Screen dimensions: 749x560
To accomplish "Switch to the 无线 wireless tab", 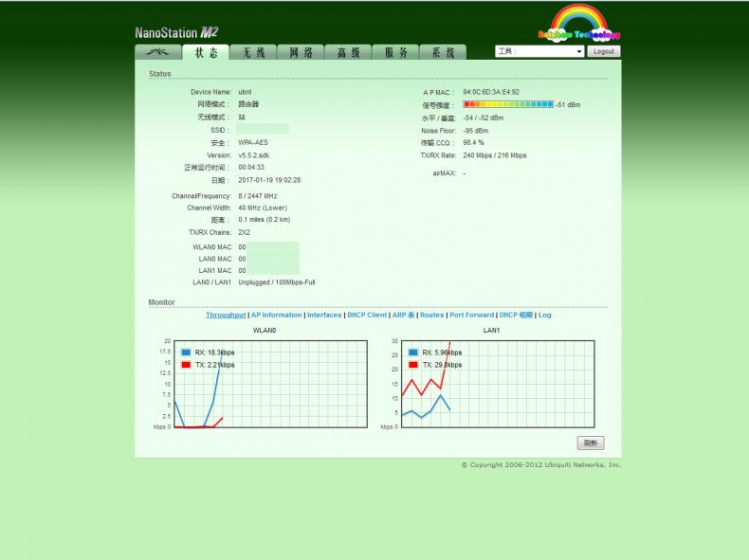I will click(253, 52).
